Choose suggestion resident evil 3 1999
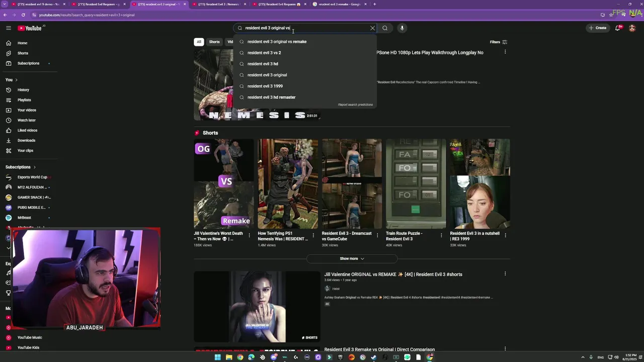This screenshot has width=644, height=362. (x=305, y=86)
